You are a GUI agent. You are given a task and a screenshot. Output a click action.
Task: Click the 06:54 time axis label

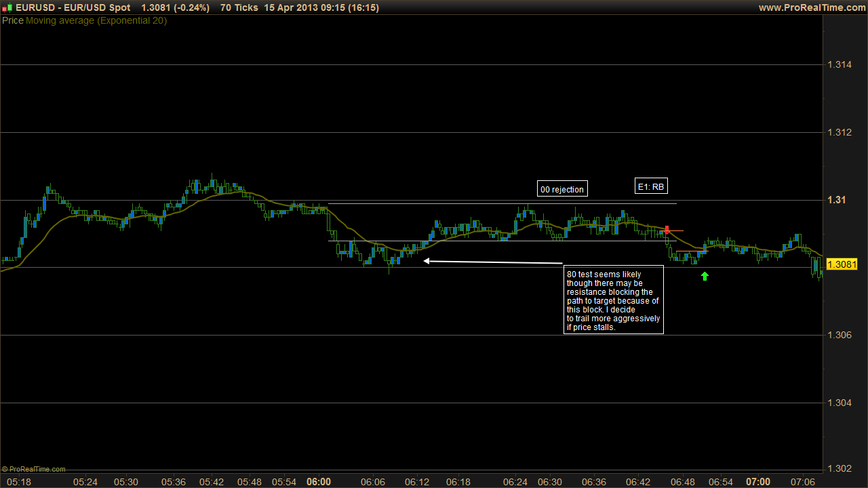720,482
